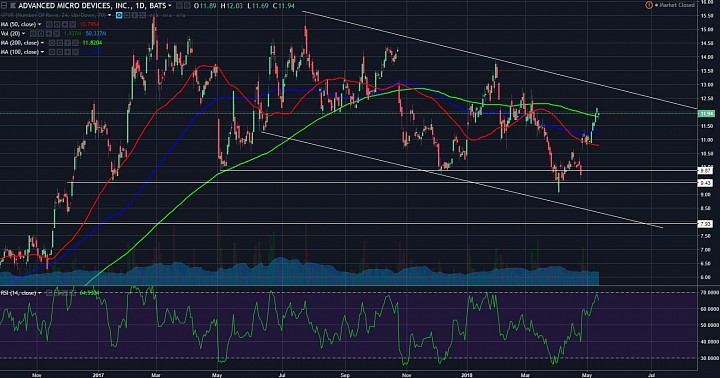
Task: Click the orange alert icon beside Market Closed
Action: 649,5
